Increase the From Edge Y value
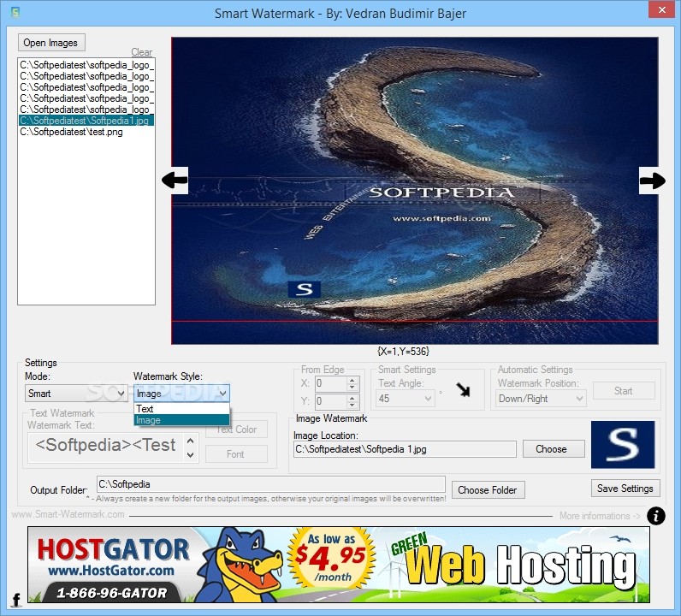Viewport: 681px width, 616px height. (352, 398)
